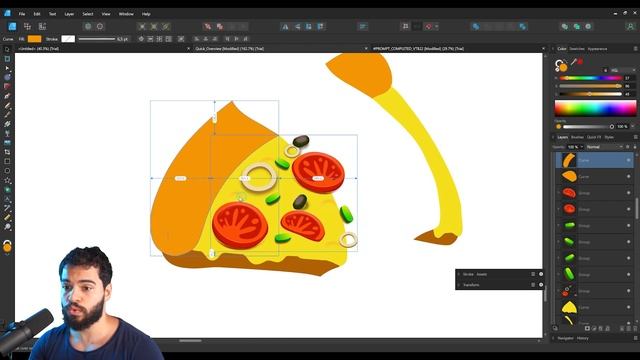Screen dimensions: 640x360
Task: Open the History panel tab
Action: pyautogui.click(x=582, y=338)
